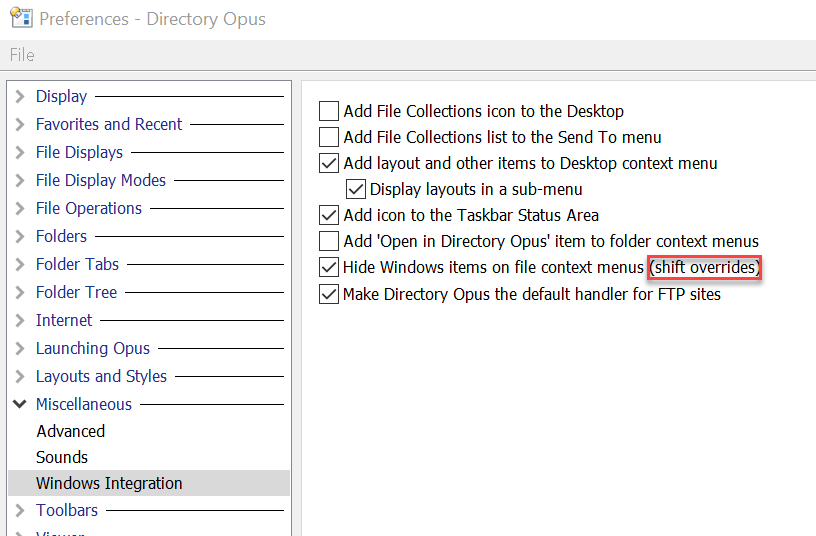Select the Miscellaneous category label
Viewport: 816px width, 536px height.
pos(83,404)
